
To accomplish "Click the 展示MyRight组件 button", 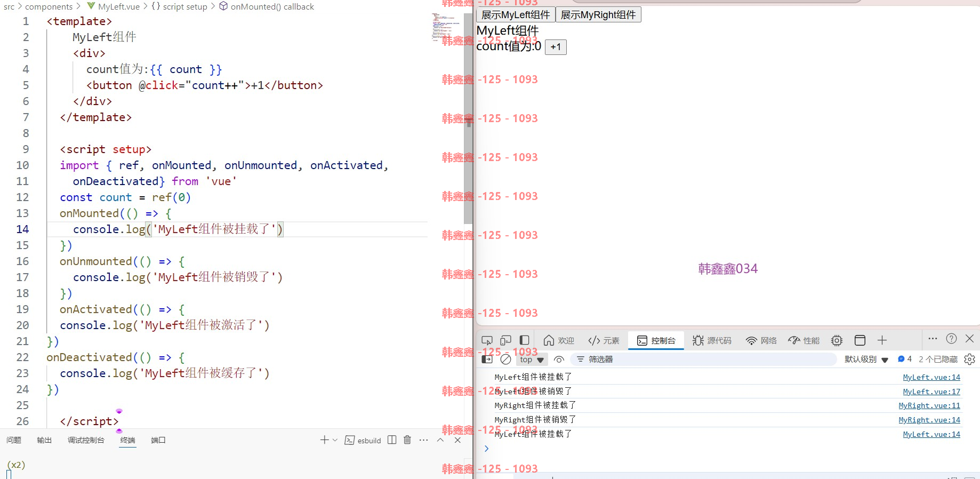I will (x=598, y=15).
